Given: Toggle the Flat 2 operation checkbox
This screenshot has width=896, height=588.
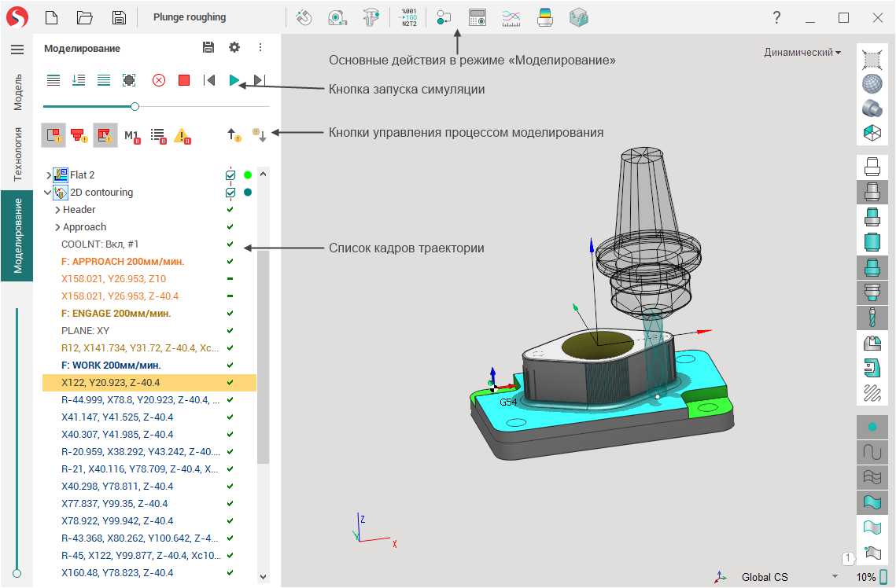Looking at the screenshot, I should click(230, 175).
